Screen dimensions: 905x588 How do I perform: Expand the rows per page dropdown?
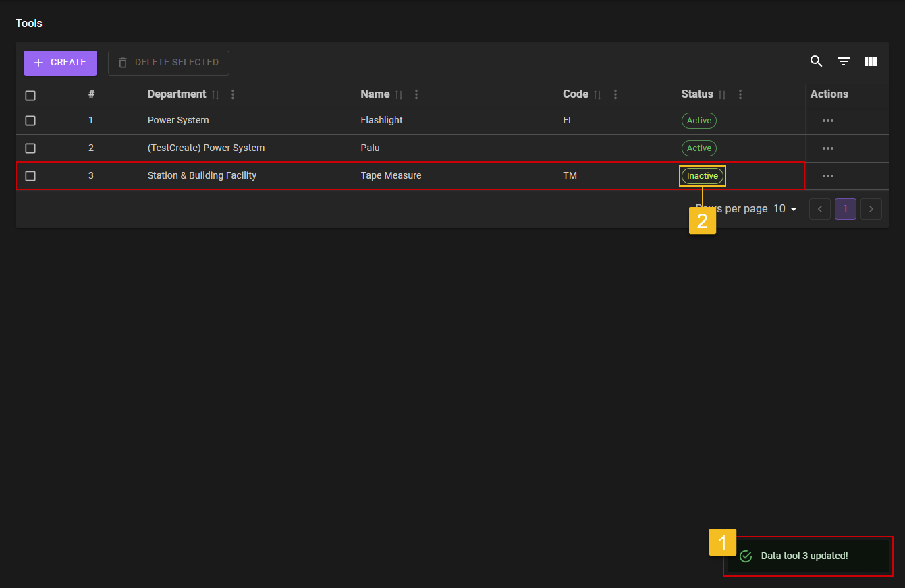tap(785, 209)
